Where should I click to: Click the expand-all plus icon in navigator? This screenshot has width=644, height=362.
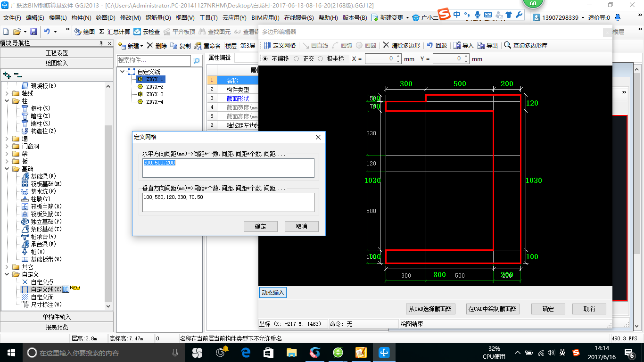coord(7,75)
